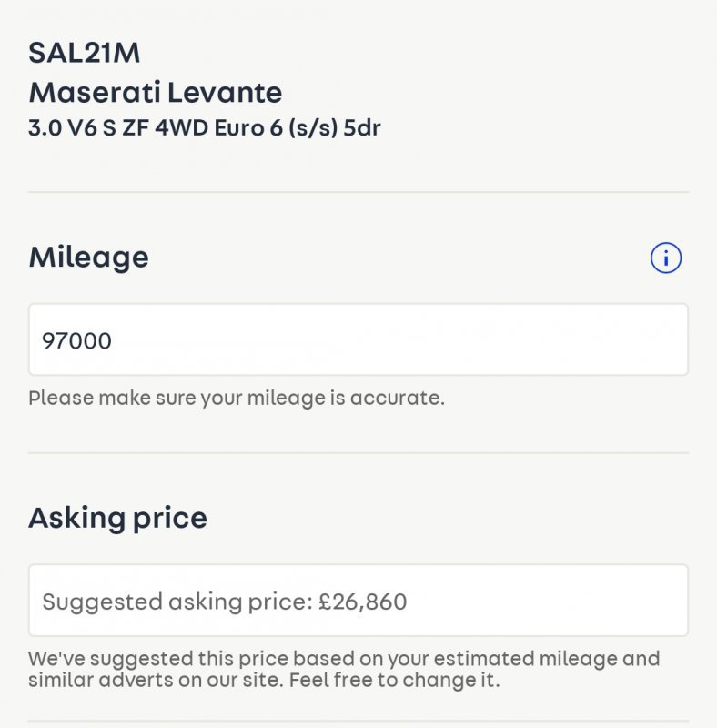Place cursor on the 97000 value

(x=76, y=340)
